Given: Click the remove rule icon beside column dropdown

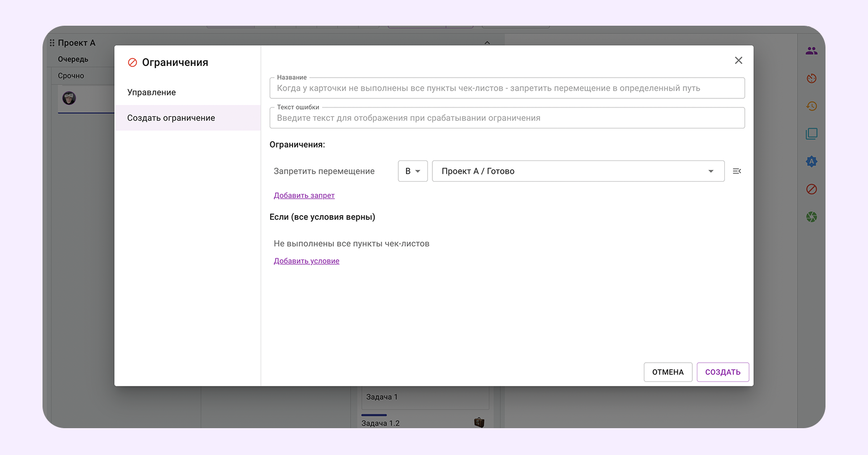Looking at the screenshot, I should 737,171.
